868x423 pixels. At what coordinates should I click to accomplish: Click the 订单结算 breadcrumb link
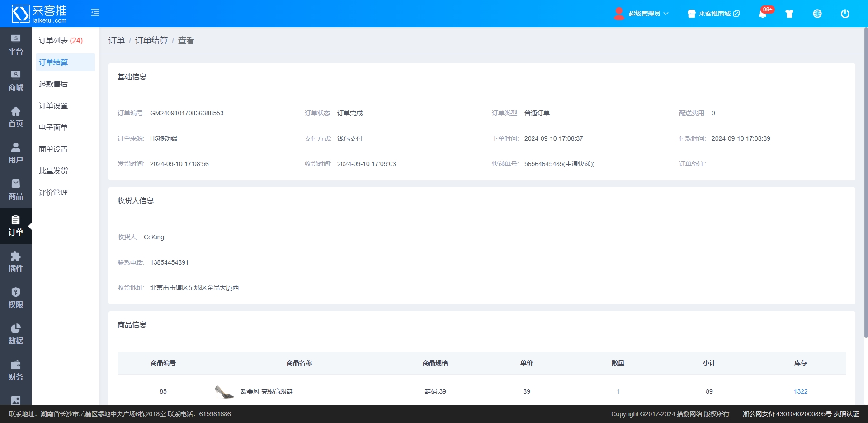(x=151, y=41)
